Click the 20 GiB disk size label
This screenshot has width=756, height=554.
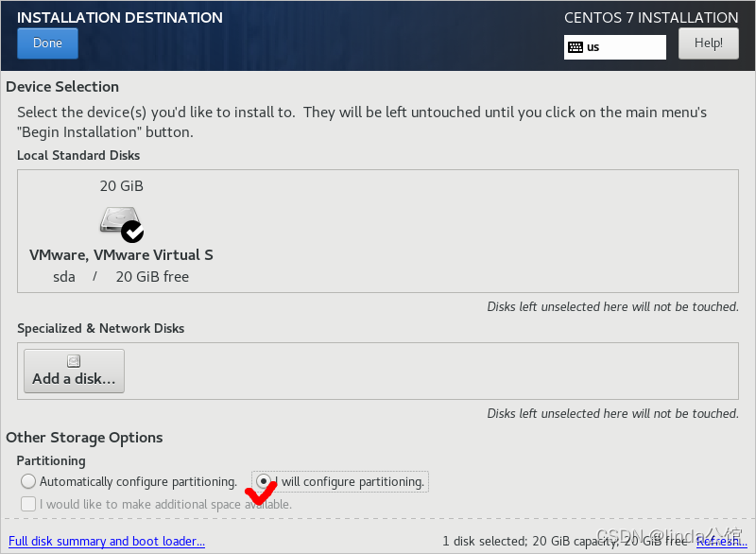(x=122, y=186)
